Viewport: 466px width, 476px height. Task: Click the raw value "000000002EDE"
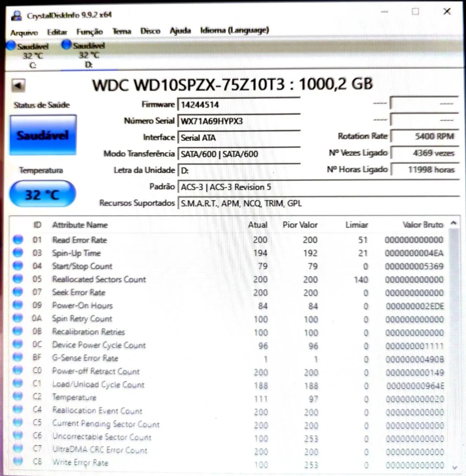(415, 306)
